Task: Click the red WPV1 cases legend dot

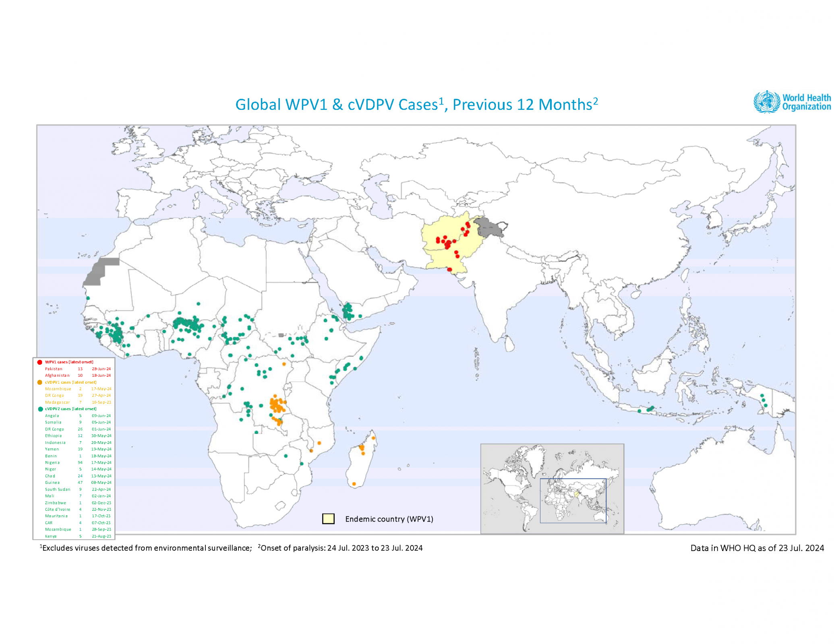Action: pyautogui.click(x=39, y=362)
